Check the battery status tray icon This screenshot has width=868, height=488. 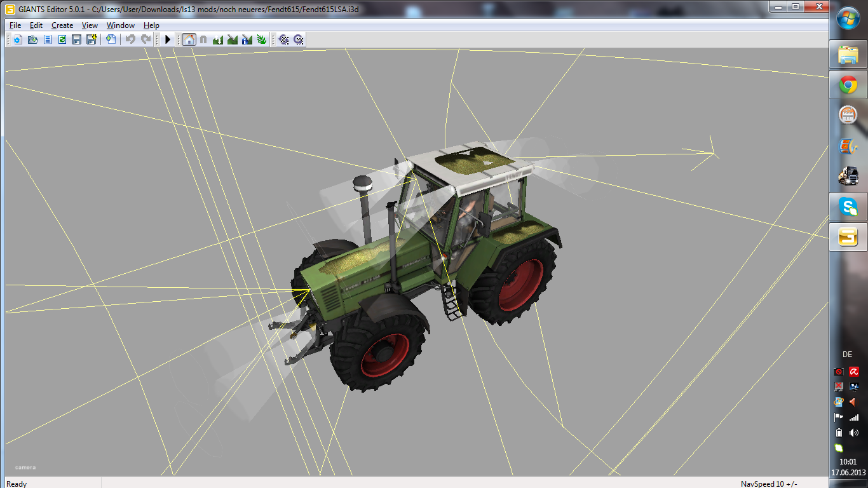pyautogui.click(x=839, y=433)
